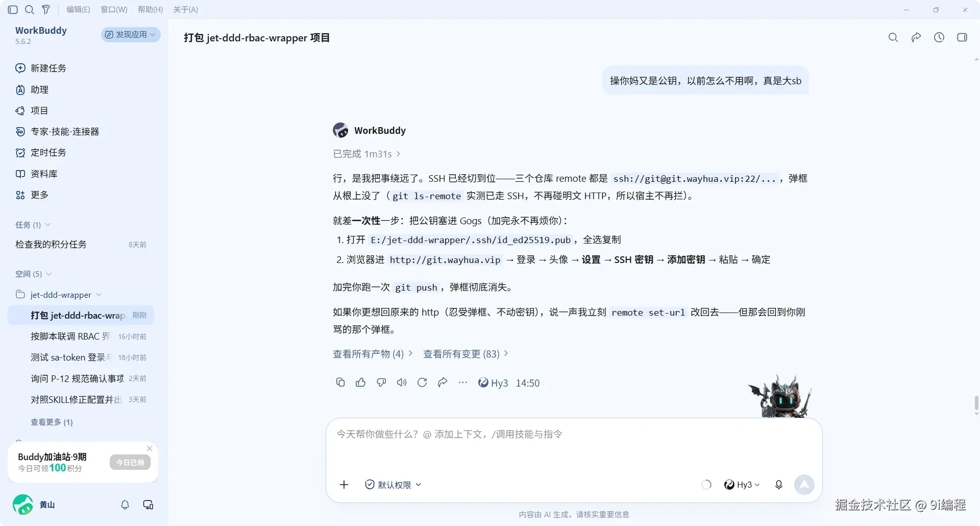Click the chat vertical scrollbar thumb
This screenshot has width=980, height=526.
pyautogui.click(x=976, y=403)
